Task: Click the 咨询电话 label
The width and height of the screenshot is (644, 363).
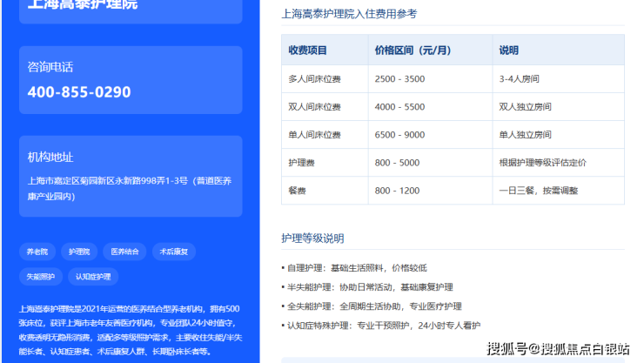Action: pyautogui.click(x=50, y=67)
